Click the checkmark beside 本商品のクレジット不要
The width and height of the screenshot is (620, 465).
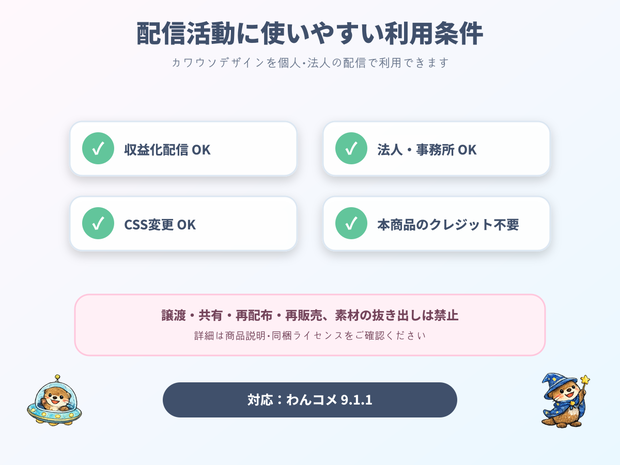tap(351, 223)
